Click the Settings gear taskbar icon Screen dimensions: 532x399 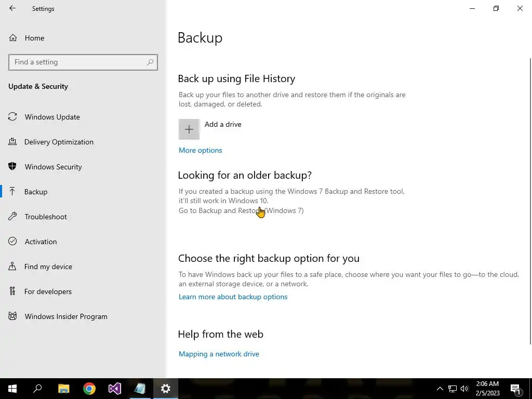166,389
